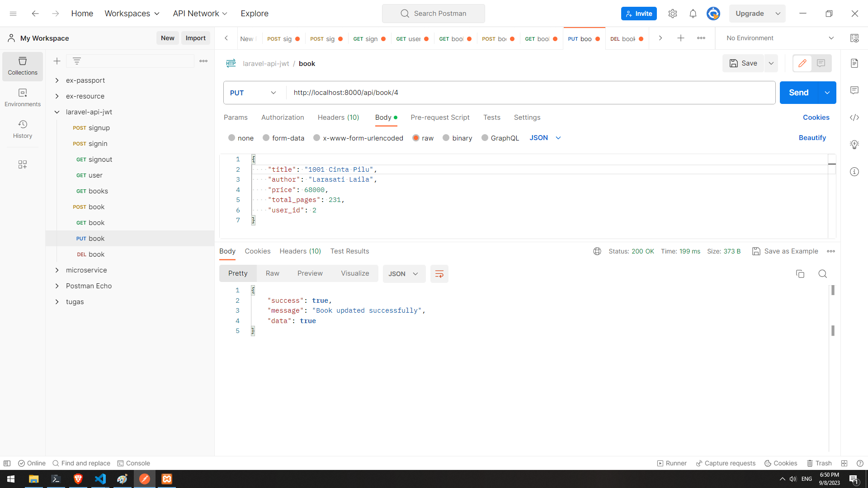Open the History sidebar panel
Viewport: 868px width, 488px height.
tap(23, 129)
